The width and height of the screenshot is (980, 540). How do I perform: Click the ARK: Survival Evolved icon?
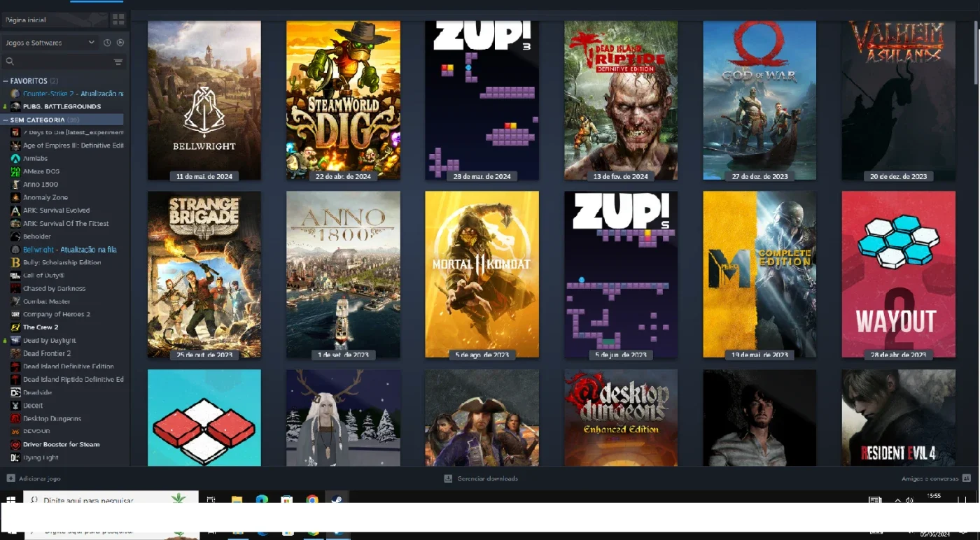click(15, 211)
